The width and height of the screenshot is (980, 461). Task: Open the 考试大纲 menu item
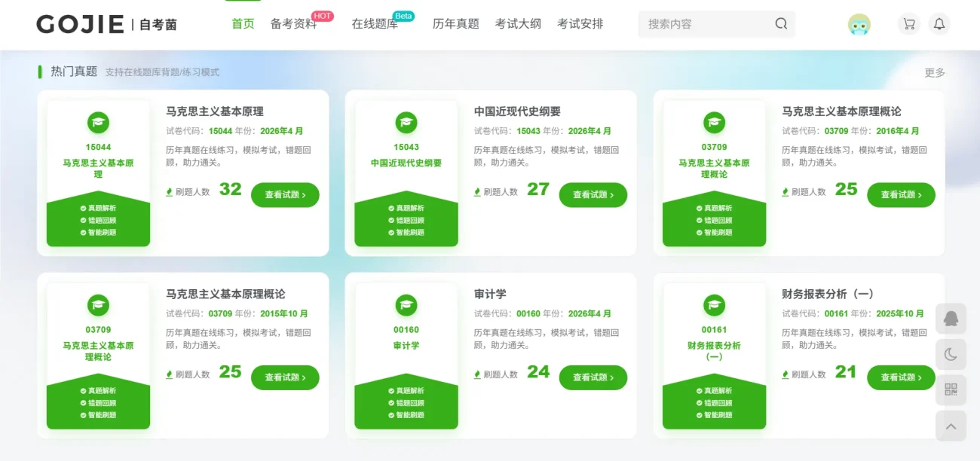518,23
